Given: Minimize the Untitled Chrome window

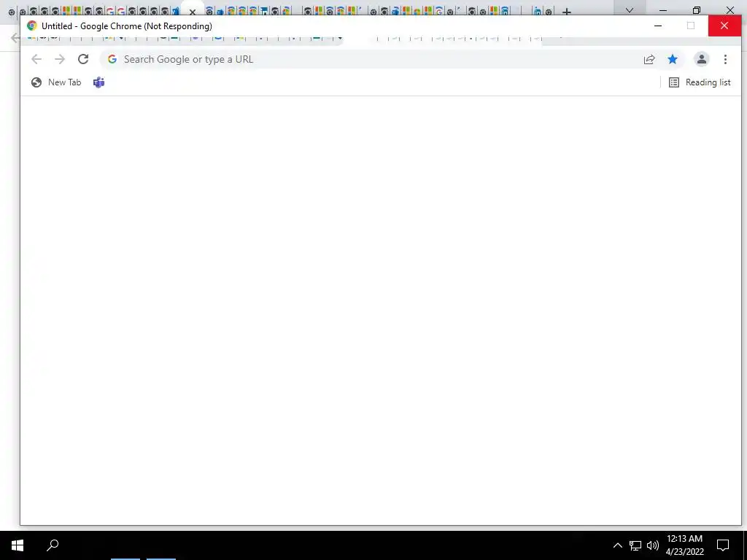Looking at the screenshot, I should tap(658, 26).
